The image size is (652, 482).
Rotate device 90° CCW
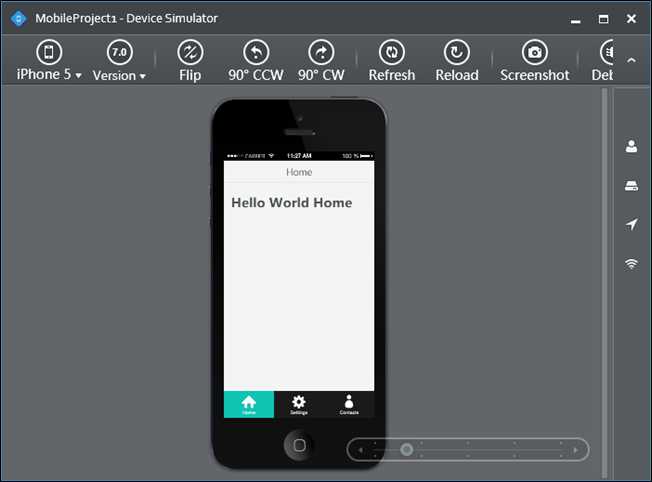tap(256, 61)
